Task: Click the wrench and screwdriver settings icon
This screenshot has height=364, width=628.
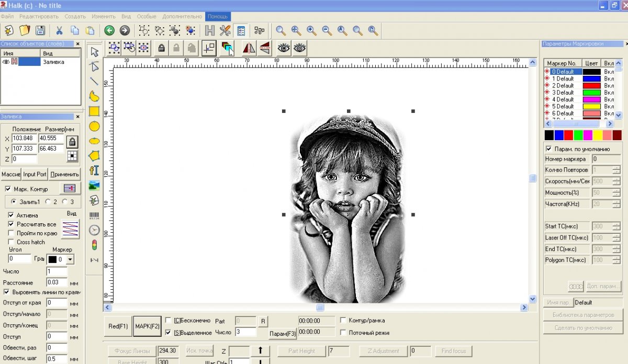Action: [225, 30]
